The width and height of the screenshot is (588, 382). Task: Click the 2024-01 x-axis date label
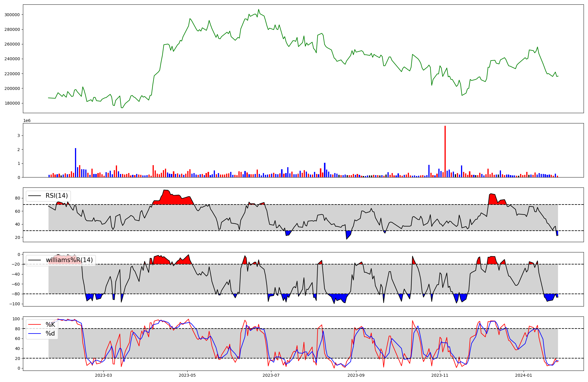pos(524,375)
